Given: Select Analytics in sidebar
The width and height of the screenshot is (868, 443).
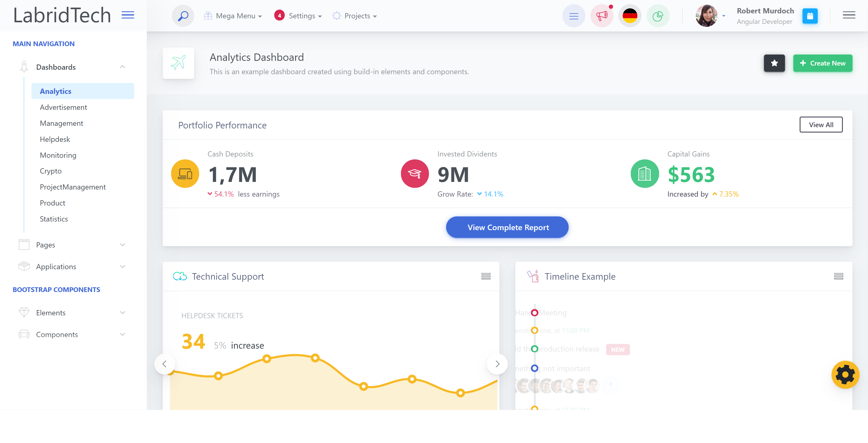Looking at the screenshot, I should pyautogui.click(x=83, y=91).
